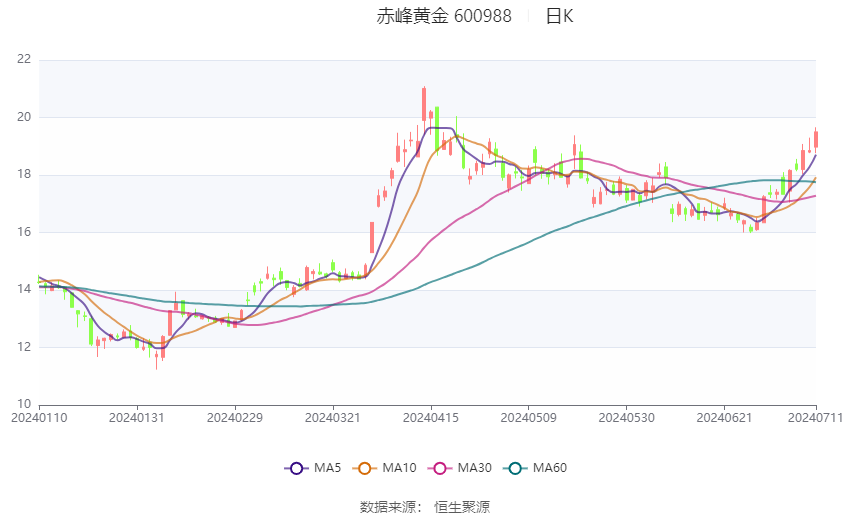The height and width of the screenshot is (517, 850).
Task: Click the 20240509 date axis label
Action: click(529, 418)
